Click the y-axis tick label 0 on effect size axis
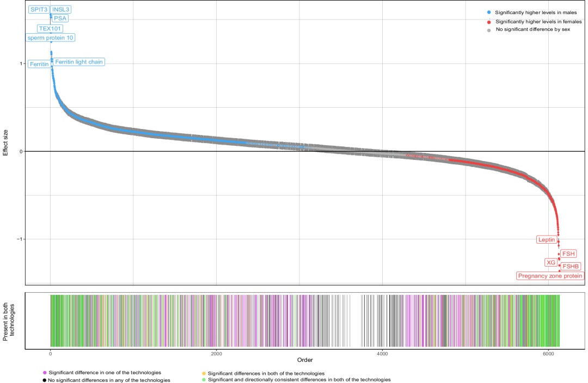Viewport: 588px width, 383px height. [x=21, y=151]
